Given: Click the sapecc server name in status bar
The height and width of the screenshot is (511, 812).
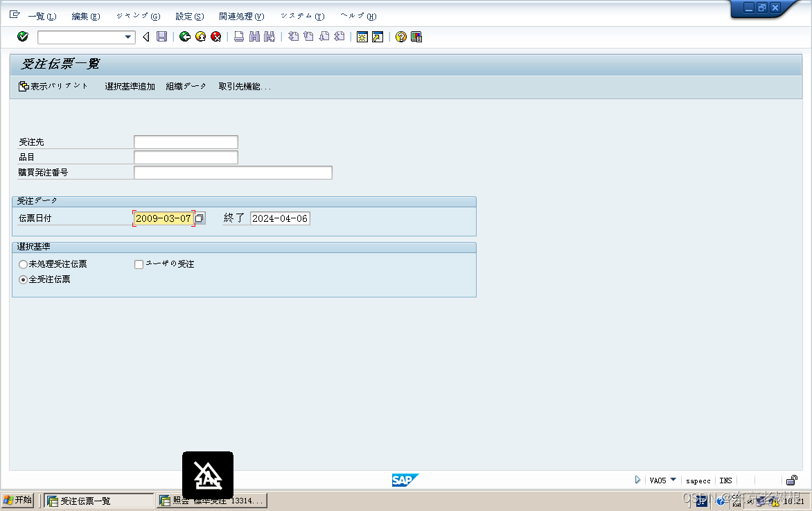Looking at the screenshot, I should (x=698, y=480).
